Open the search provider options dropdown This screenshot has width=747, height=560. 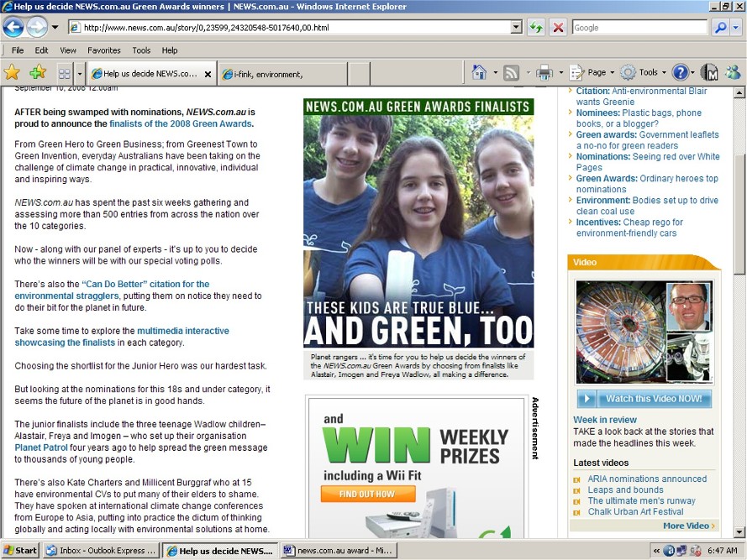[736, 28]
